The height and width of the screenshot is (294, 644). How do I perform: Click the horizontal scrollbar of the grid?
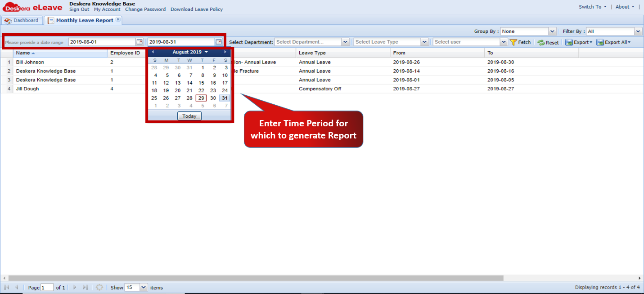(x=255, y=278)
